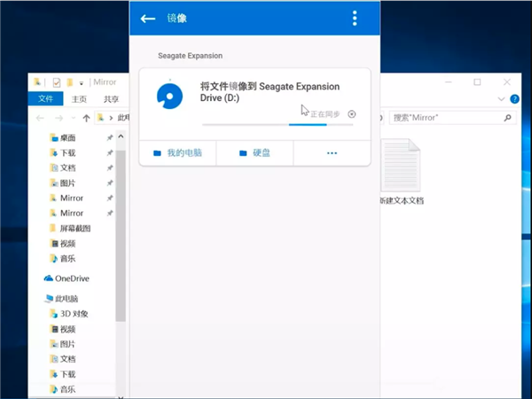Select 此电脑 in the navigation pane
The width and height of the screenshot is (532, 399).
[61, 299]
